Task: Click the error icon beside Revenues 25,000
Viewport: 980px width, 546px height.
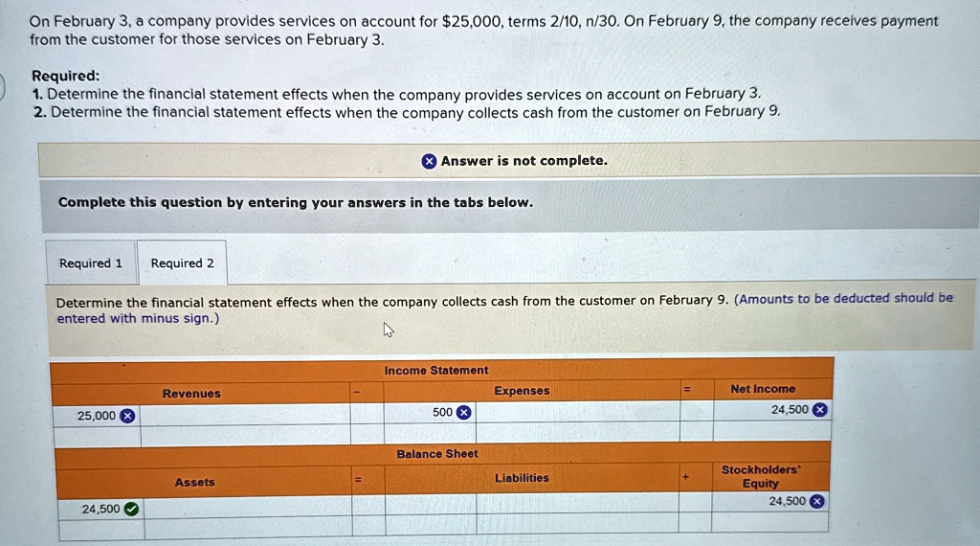Action: coord(127,416)
